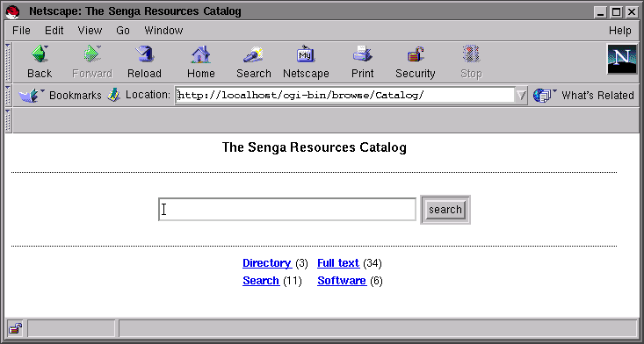This screenshot has width=644, height=344.
Task: Collapse the navigation toolbar grip handle
Action: (8, 62)
